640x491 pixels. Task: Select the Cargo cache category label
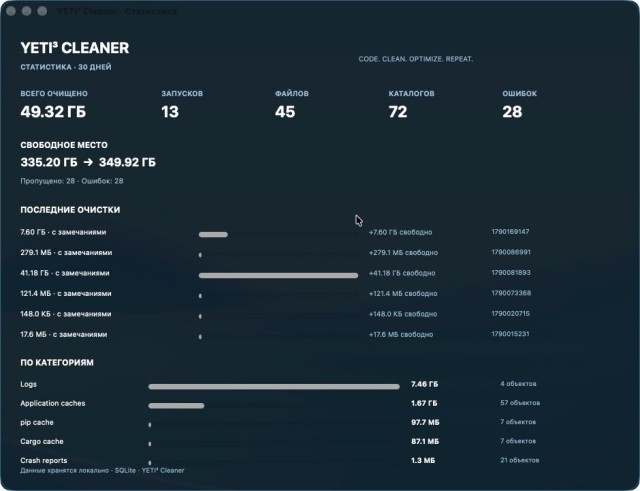pyautogui.click(x=42, y=442)
